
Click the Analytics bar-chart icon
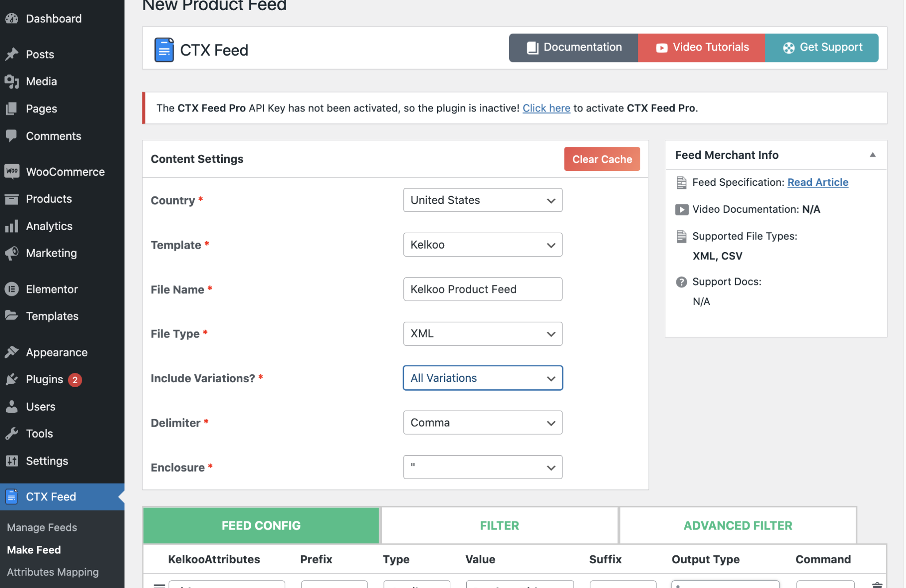click(x=12, y=226)
